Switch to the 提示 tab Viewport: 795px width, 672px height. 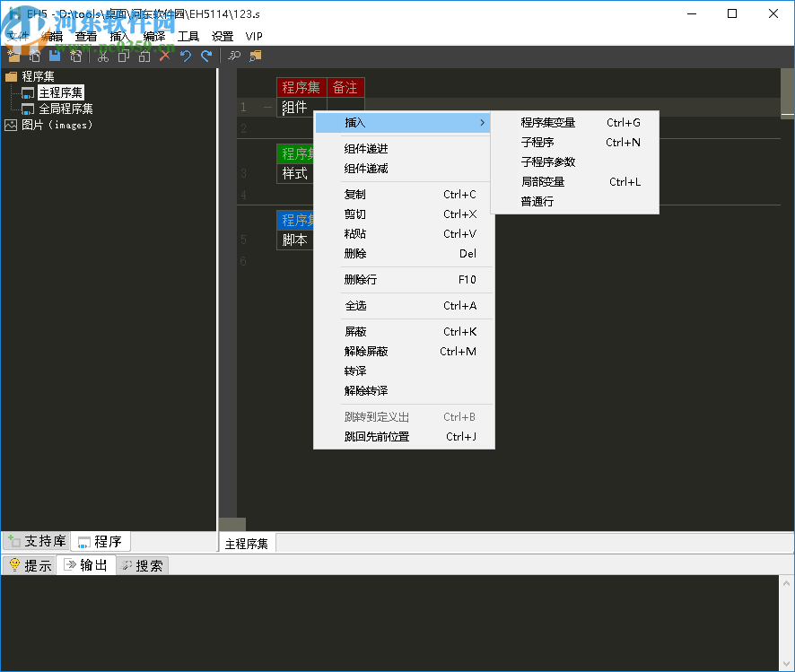[31, 565]
